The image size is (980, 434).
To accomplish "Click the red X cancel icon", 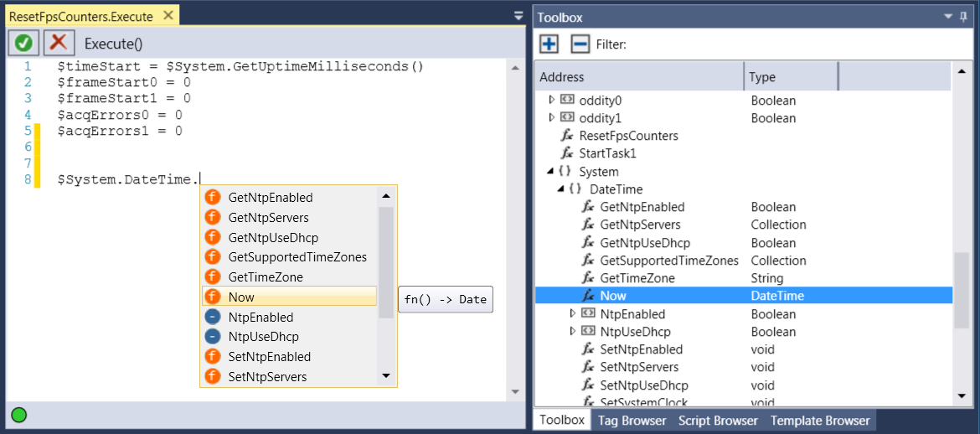I will (59, 43).
